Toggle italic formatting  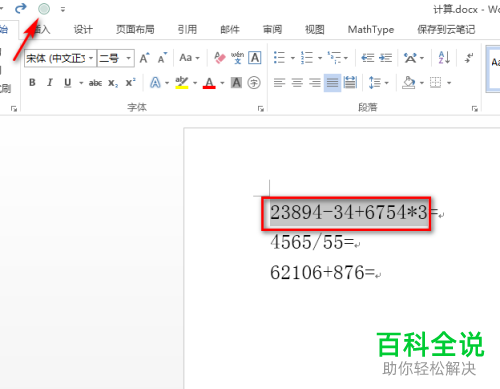pyautogui.click(x=50, y=82)
